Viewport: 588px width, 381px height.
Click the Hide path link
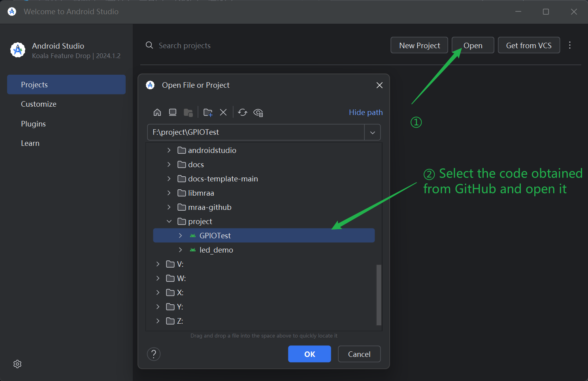[x=366, y=113]
